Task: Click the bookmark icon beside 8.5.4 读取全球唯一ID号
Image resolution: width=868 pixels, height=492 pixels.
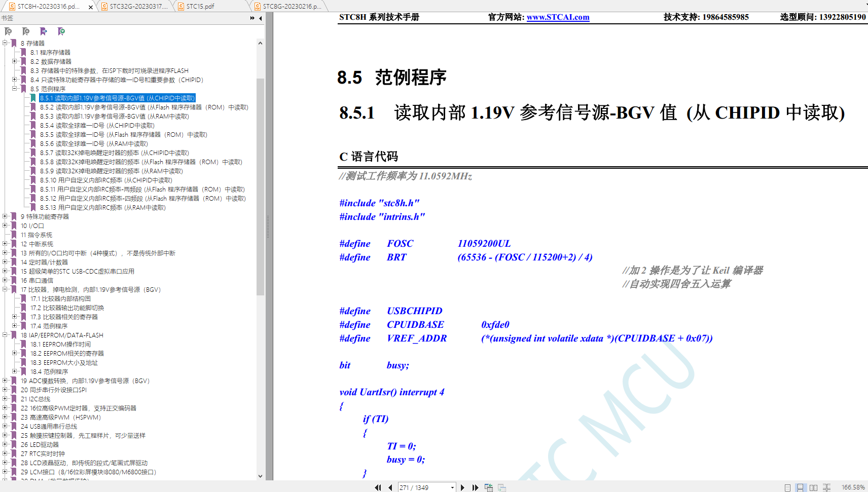Action: (33, 125)
